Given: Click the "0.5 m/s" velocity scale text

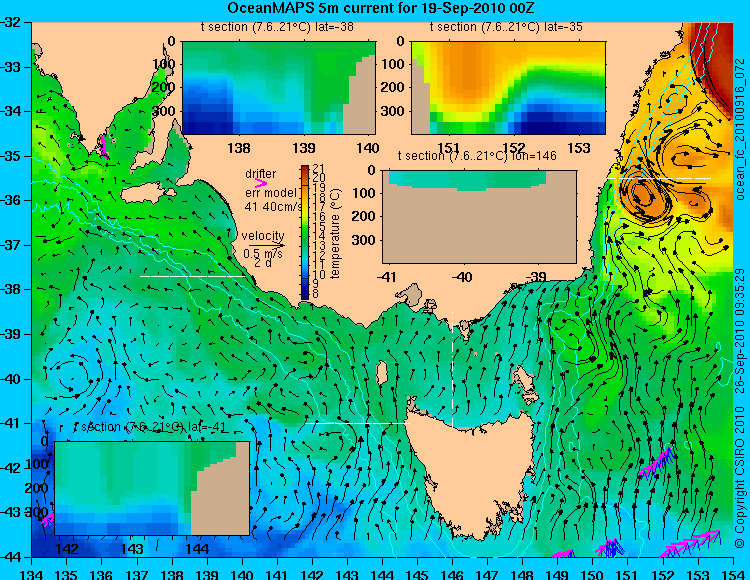Looking at the screenshot, I should (x=263, y=254).
